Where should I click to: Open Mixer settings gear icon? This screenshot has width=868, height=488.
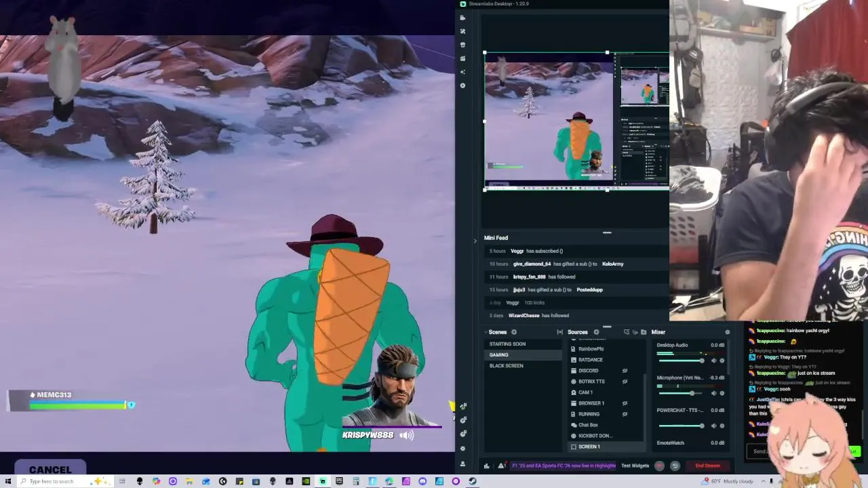point(728,332)
